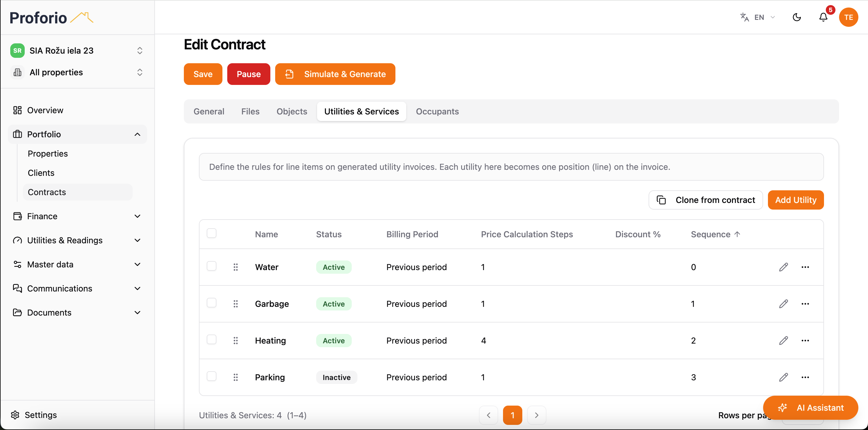Toggle dark mode moon icon

(x=797, y=17)
